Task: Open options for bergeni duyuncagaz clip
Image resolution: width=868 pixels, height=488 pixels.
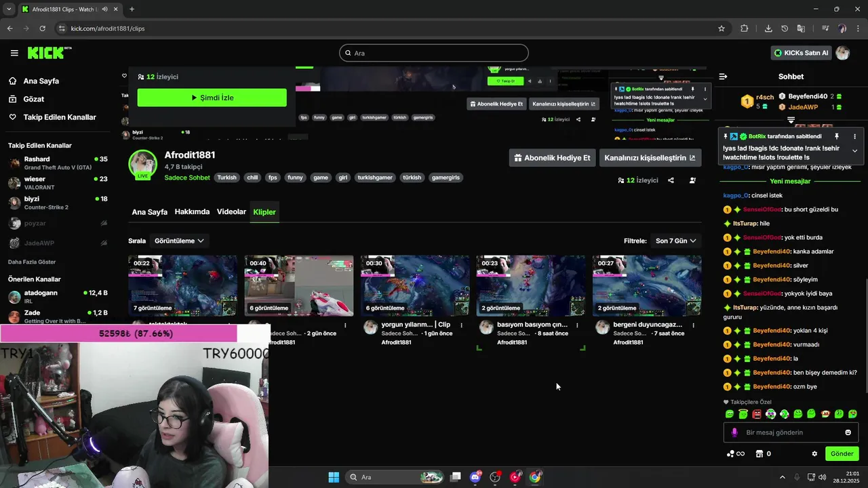Action: (693, 325)
